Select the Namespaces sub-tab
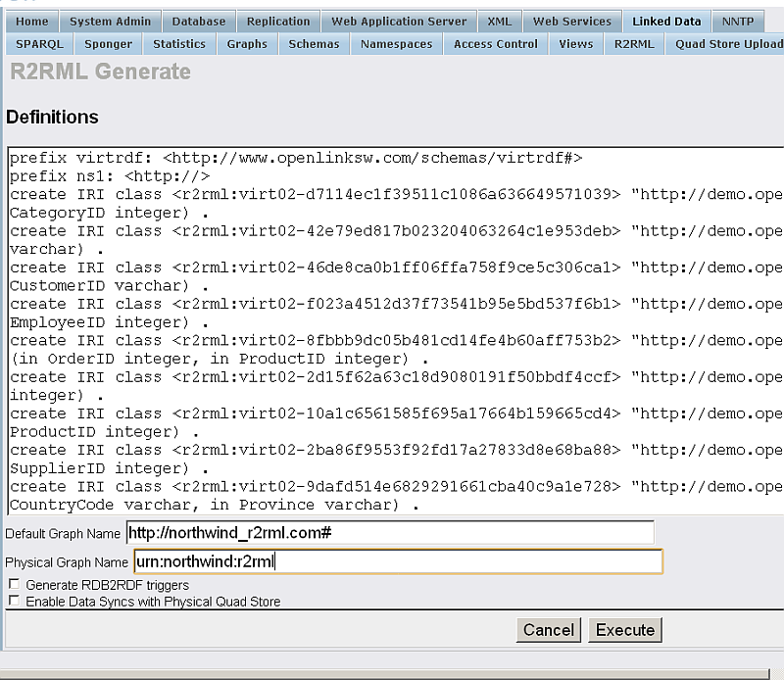 coord(396,44)
